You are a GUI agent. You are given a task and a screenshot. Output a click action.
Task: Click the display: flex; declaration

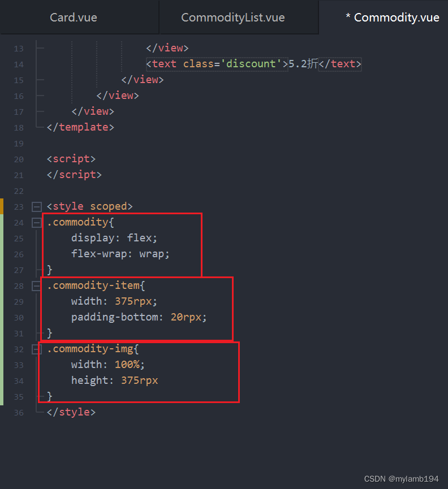[114, 238]
